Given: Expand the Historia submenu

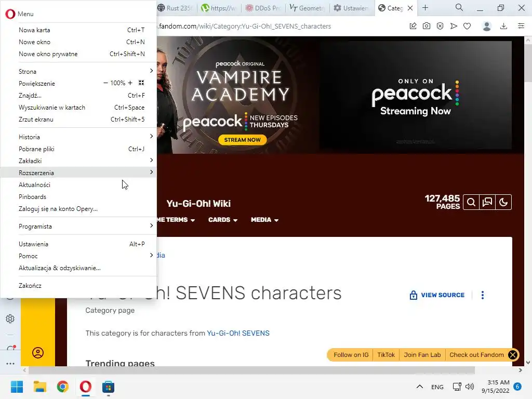Looking at the screenshot, I should [x=78, y=137].
